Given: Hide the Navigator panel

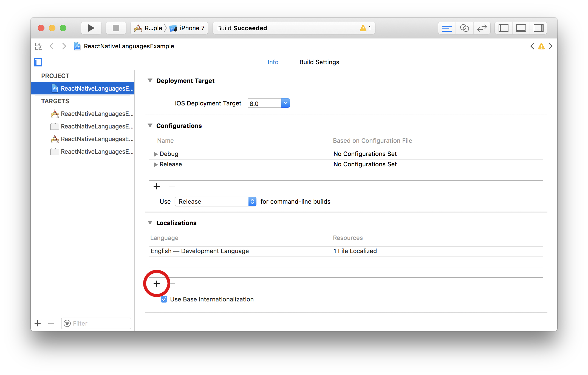Looking at the screenshot, I should point(503,28).
